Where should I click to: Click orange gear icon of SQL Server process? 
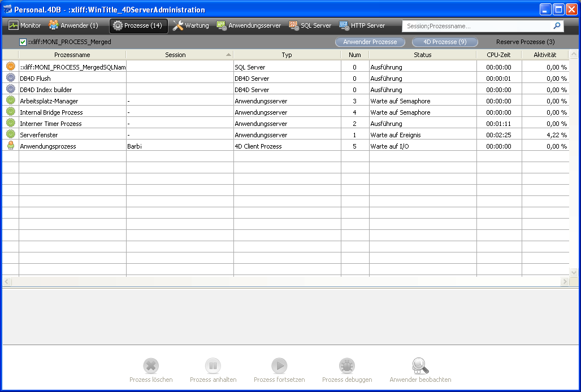11,66
